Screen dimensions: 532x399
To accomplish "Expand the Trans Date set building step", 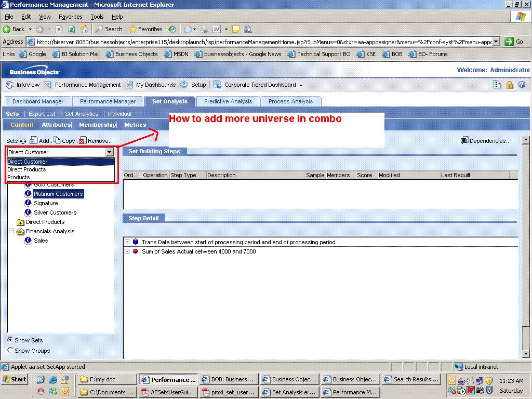I will coord(127,242).
